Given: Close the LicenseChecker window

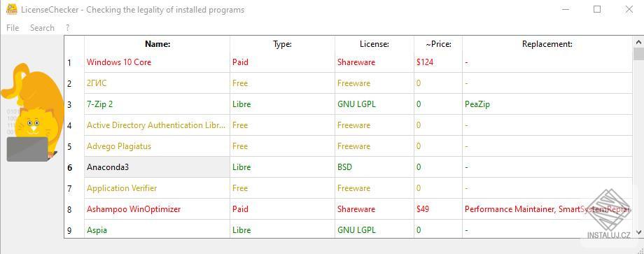Looking at the screenshot, I should 629,9.
